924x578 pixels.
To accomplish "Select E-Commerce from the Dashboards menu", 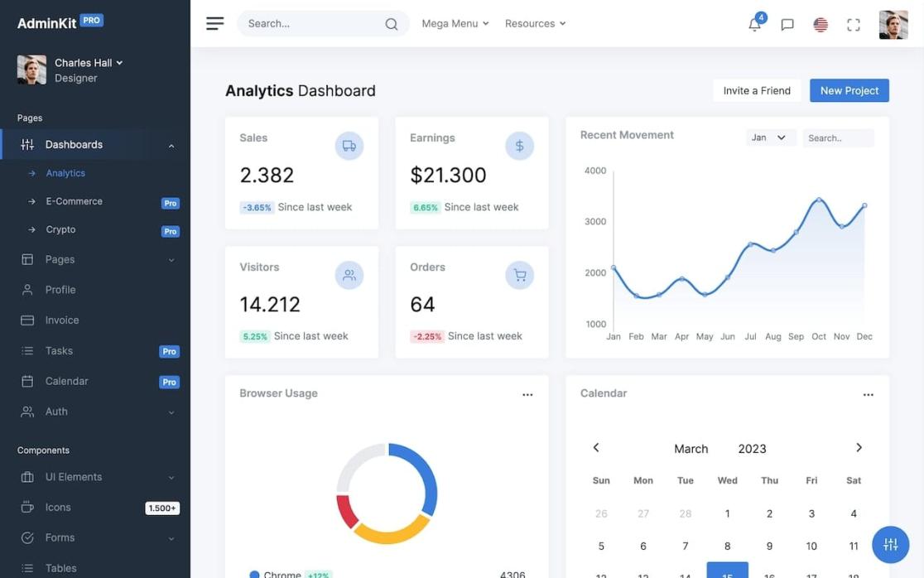I will (x=75, y=200).
